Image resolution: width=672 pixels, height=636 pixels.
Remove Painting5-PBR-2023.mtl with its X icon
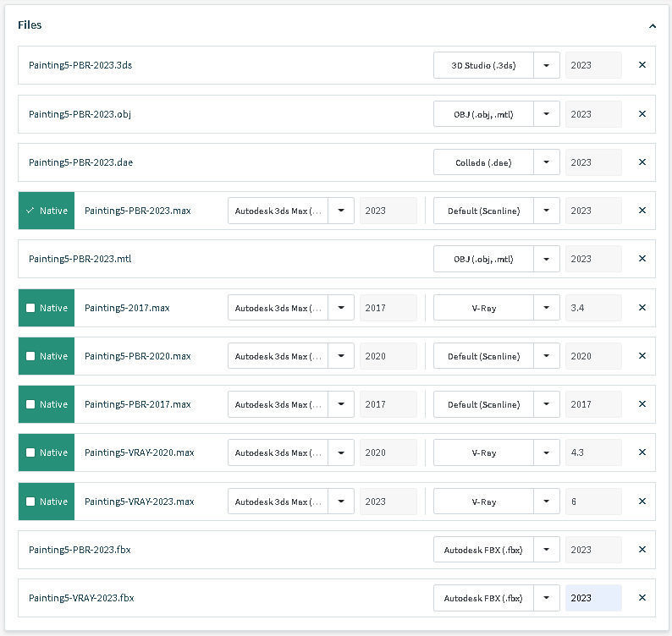642,259
